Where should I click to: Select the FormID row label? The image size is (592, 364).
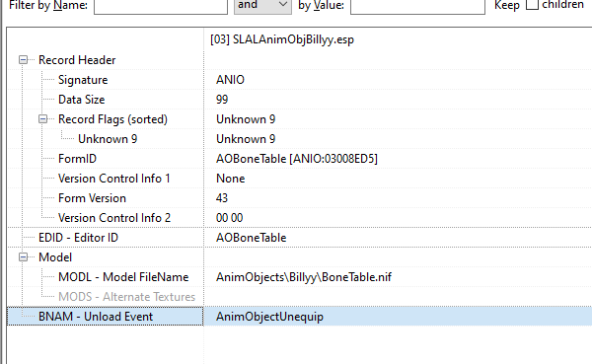pyautogui.click(x=77, y=159)
